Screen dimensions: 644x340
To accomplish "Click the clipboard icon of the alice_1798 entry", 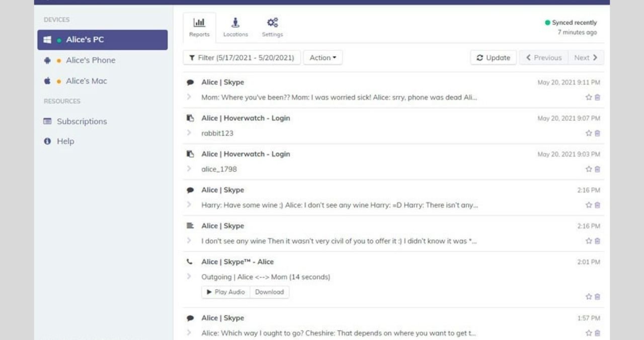I will tap(190, 154).
